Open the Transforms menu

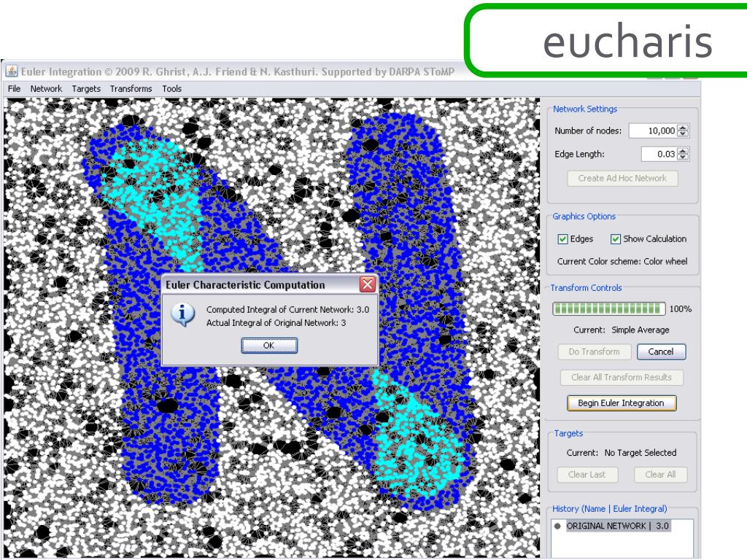[x=131, y=88]
